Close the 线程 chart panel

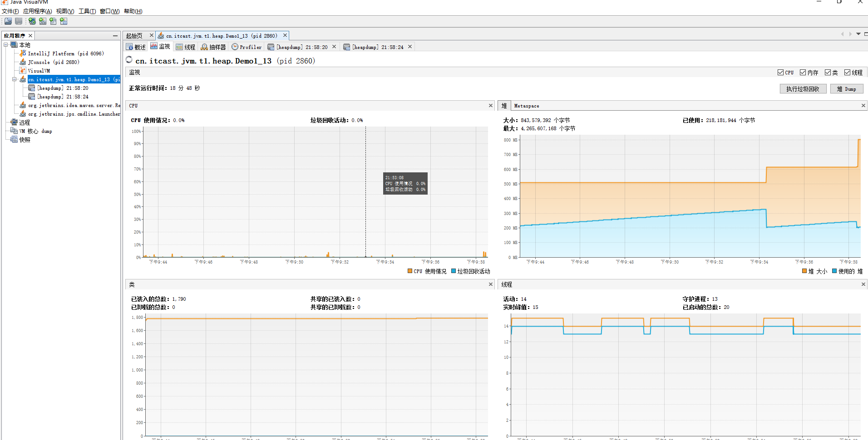(863, 284)
